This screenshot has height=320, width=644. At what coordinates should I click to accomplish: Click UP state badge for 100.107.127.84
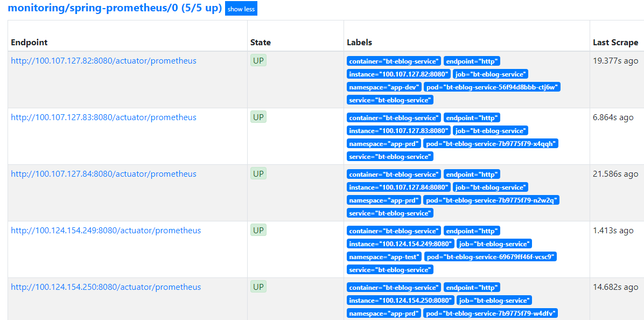[258, 174]
